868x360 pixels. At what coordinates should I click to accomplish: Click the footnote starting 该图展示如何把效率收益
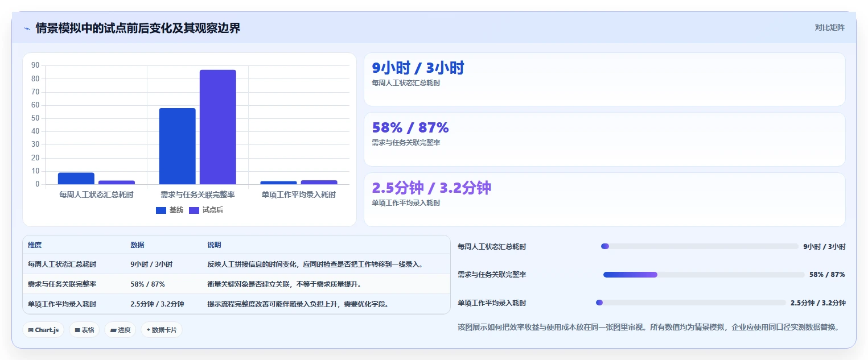pos(648,327)
